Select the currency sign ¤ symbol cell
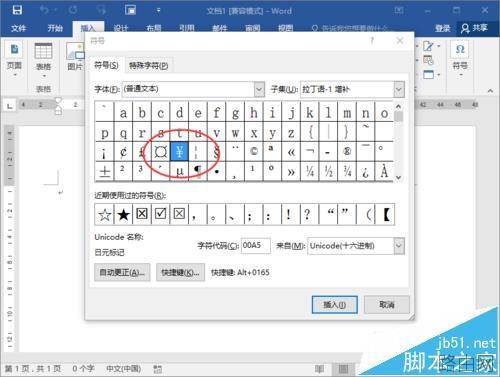 [161, 152]
